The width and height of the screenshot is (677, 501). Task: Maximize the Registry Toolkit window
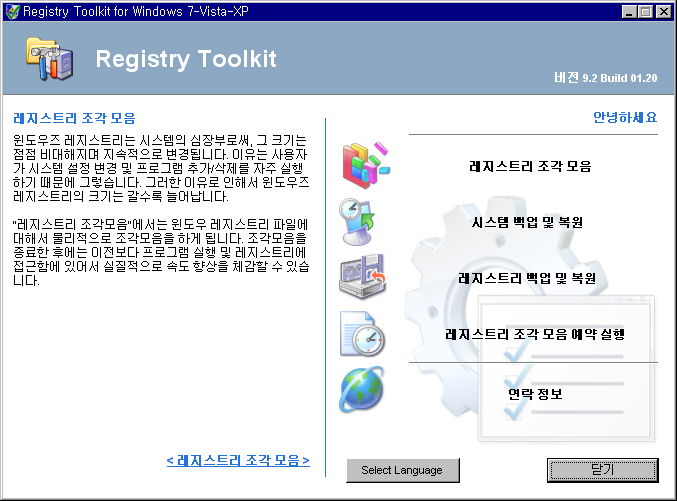click(x=645, y=12)
